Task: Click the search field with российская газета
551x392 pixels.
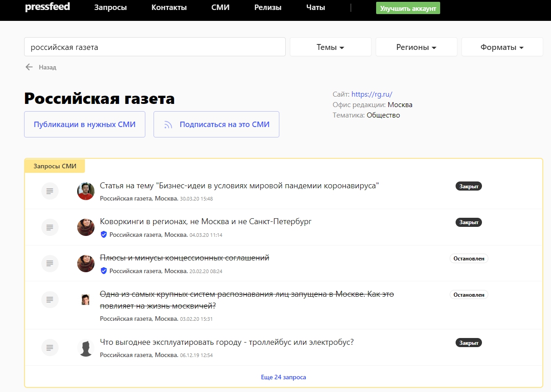Action: click(x=154, y=47)
